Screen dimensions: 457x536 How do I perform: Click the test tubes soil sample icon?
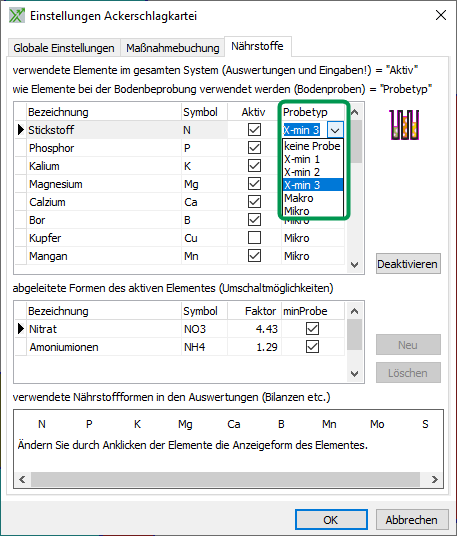[404, 125]
